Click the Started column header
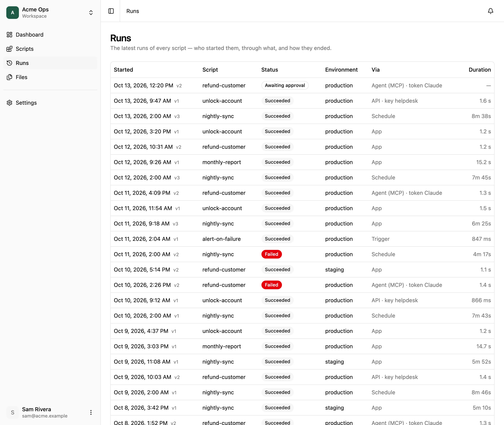The height and width of the screenshot is (425, 504). point(123,70)
